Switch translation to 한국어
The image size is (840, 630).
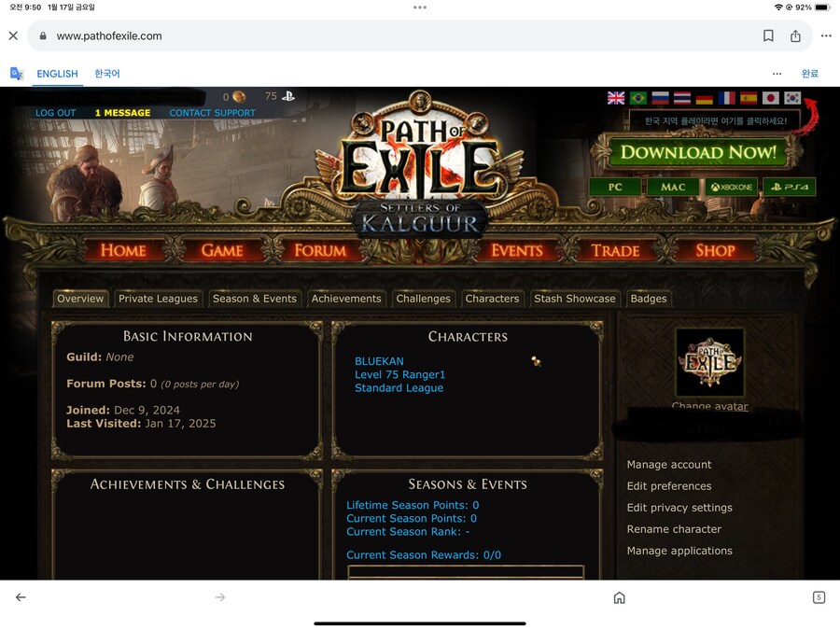point(107,74)
